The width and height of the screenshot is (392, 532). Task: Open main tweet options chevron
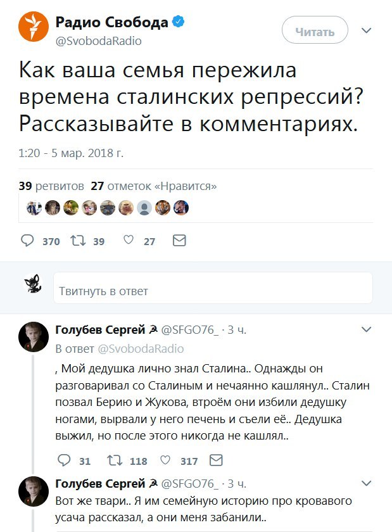point(366,30)
